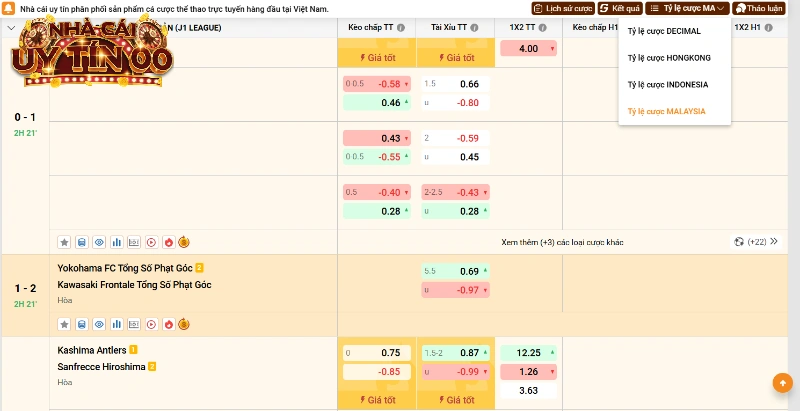Favorite the 0 - 1 match with star
The height and width of the screenshot is (411, 800).
(x=64, y=242)
